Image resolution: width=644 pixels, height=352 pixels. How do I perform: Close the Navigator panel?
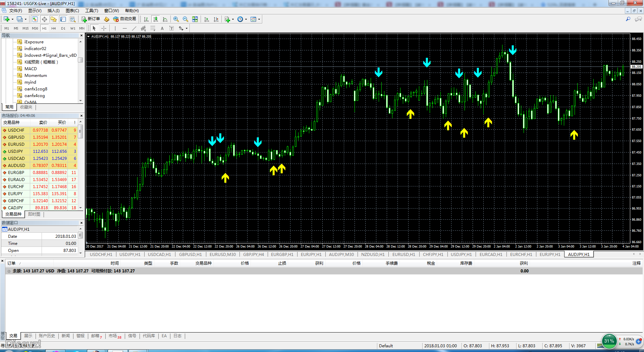point(81,35)
